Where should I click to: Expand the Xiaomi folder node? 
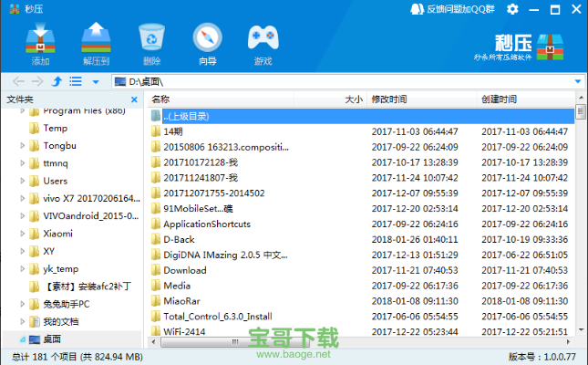coord(22,234)
